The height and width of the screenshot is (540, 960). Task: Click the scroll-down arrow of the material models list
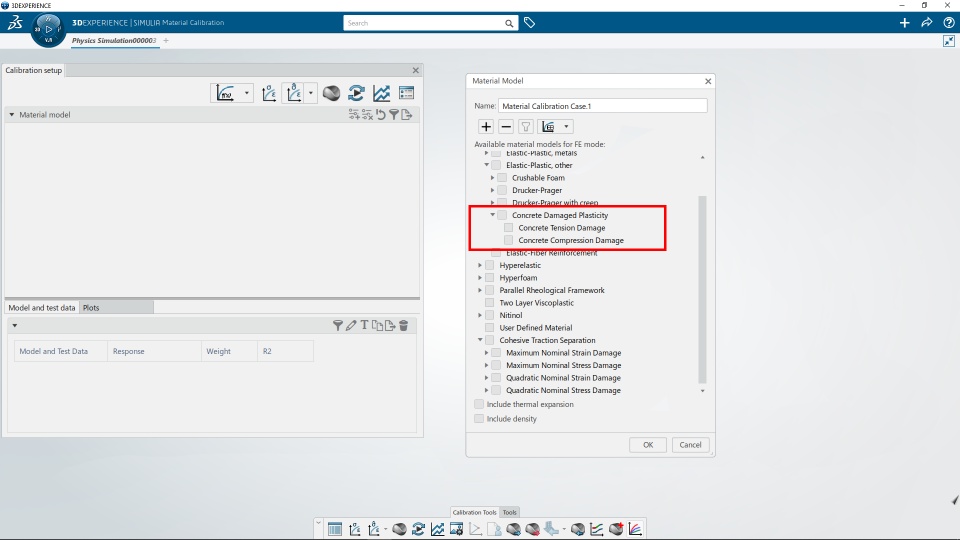coord(702,391)
